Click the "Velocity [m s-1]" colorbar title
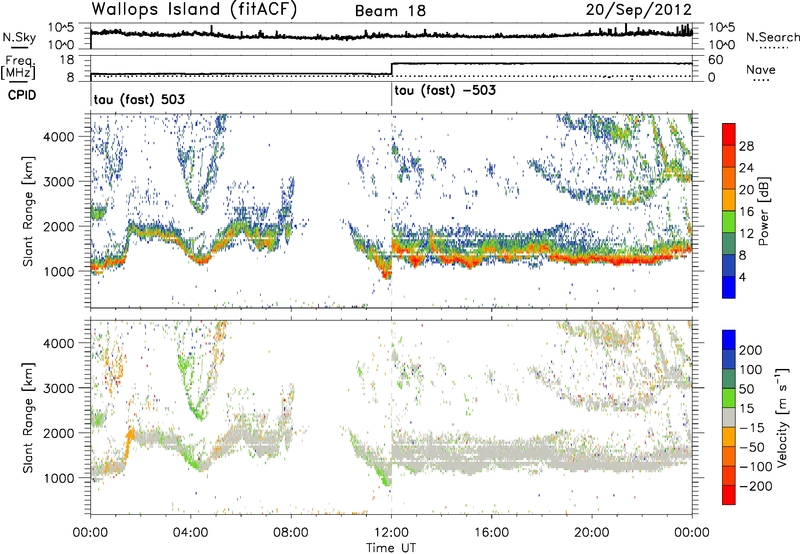Viewport: 800px width, 554px height. tap(782, 417)
